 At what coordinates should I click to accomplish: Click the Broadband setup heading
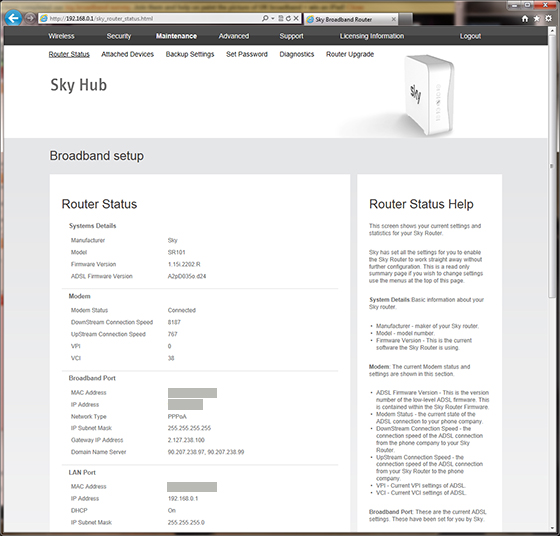tap(97, 156)
